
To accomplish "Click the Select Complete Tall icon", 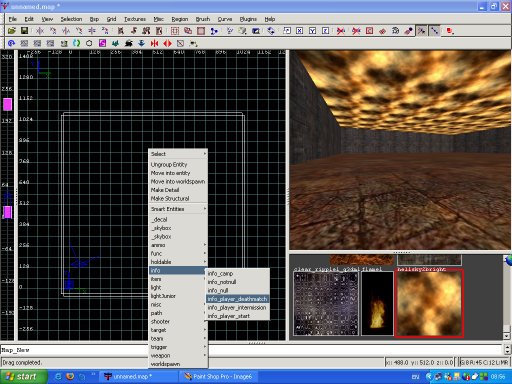I will 120,31.
